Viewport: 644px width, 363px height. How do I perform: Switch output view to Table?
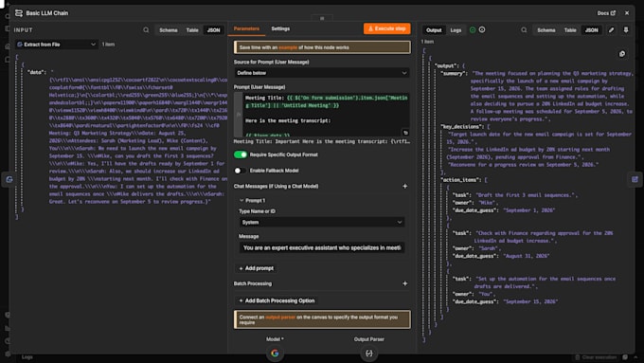click(x=570, y=30)
